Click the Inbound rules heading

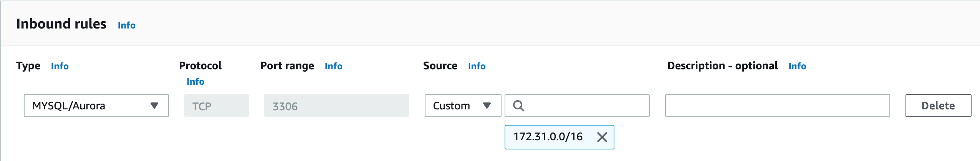[61, 24]
